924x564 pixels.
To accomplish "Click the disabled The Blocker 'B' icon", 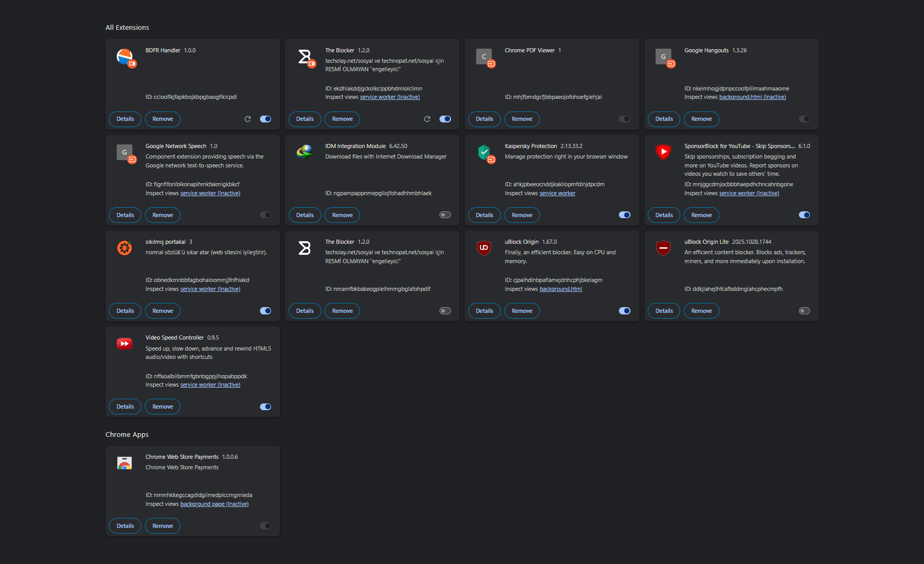I will pyautogui.click(x=305, y=248).
